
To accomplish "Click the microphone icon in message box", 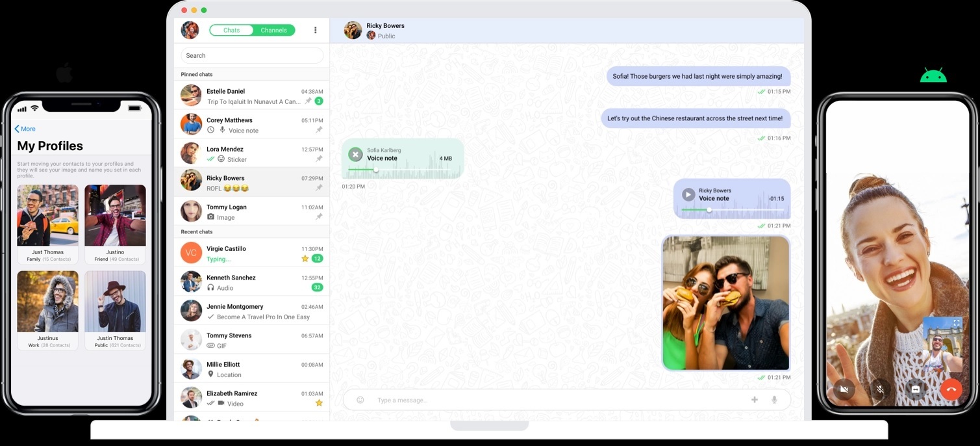I will coord(774,400).
